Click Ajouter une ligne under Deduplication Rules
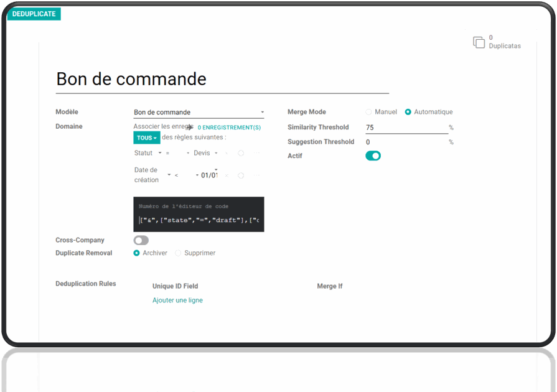The height and width of the screenshot is (392, 557). 177,299
